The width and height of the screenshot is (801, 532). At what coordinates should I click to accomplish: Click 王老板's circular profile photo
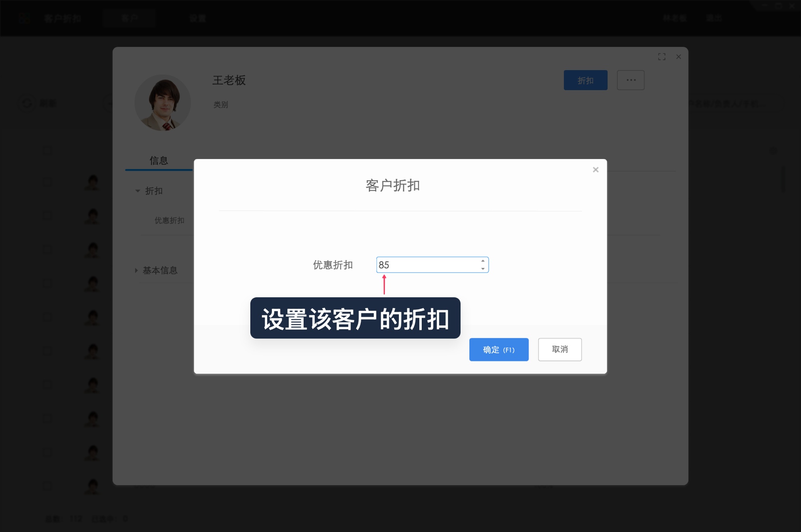pyautogui.click(x=163, y=103)
